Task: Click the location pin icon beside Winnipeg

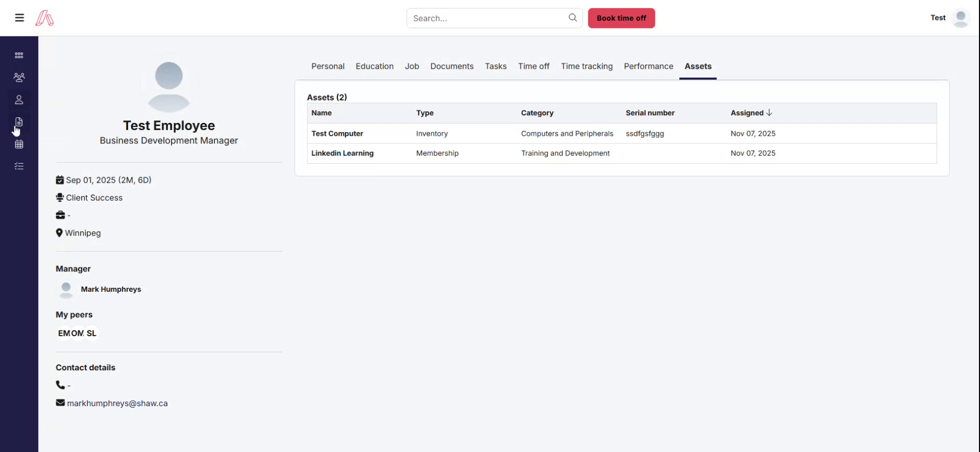Action: click(59, 233)
